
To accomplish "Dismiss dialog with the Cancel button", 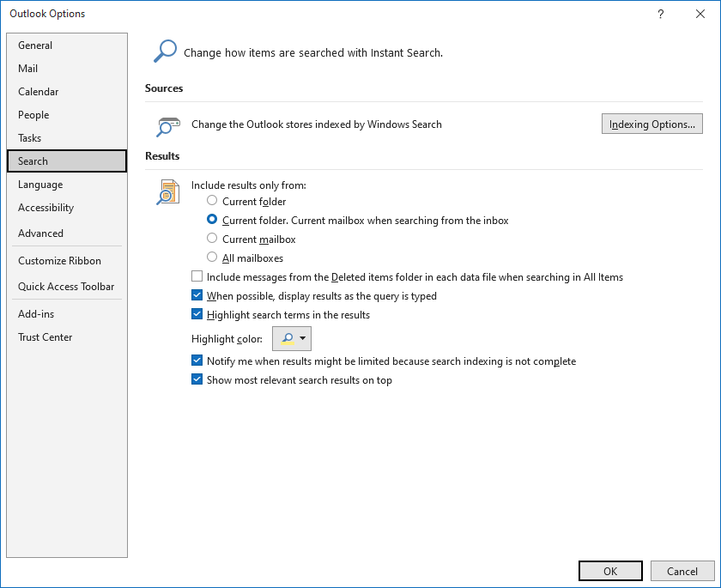I will tap(682, 571).
